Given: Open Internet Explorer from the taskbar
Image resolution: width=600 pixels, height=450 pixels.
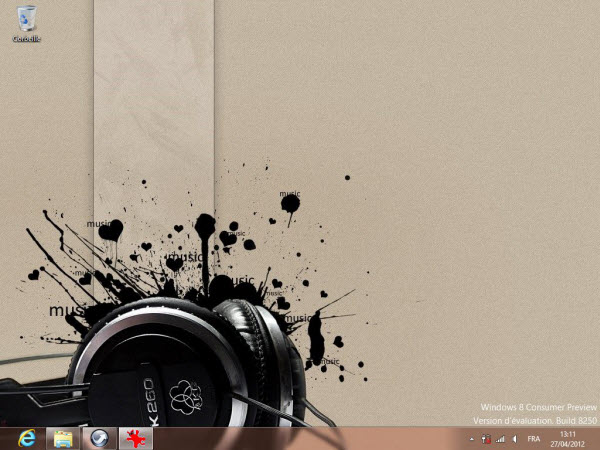Looking at the screenshot, I should coord(26,438).
